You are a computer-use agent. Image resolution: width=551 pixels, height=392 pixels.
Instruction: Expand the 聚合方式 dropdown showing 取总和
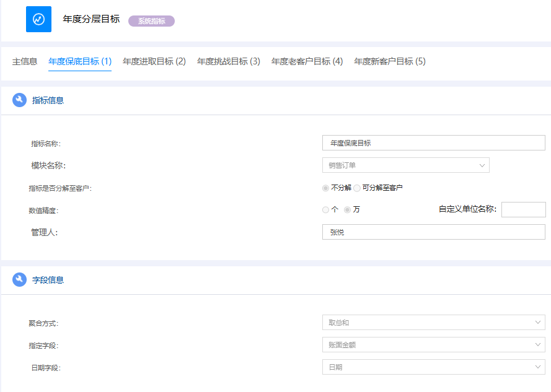click(x=434, y=323)
